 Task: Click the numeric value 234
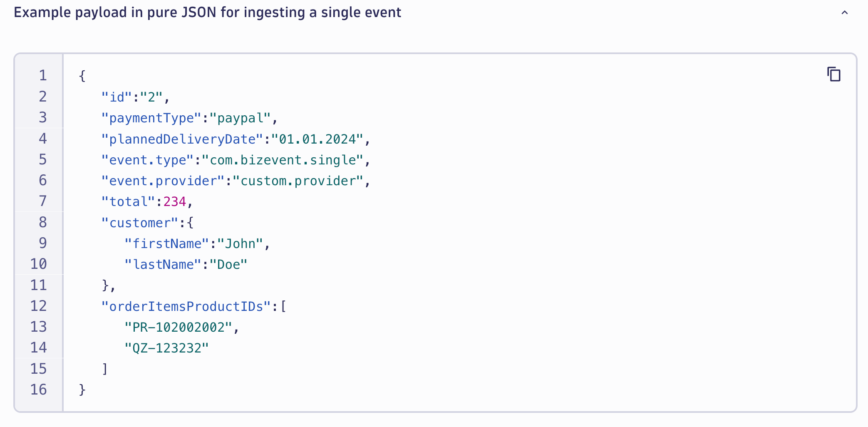coord(175,202)
